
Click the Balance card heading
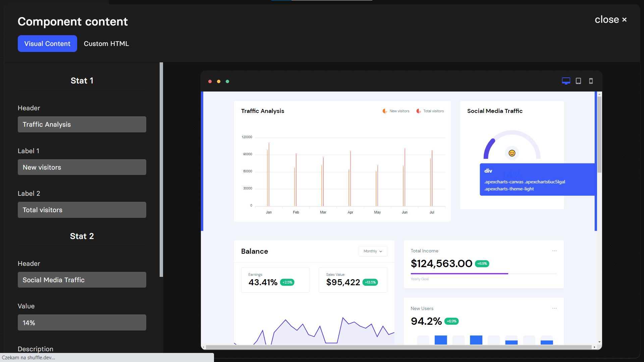click(x=255, y=251)
